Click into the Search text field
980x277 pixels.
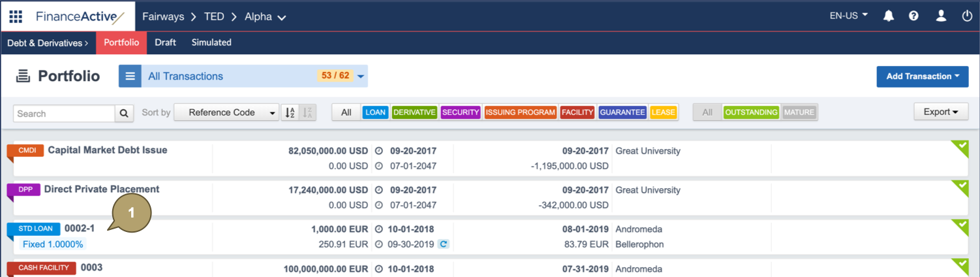pos(65,114)
